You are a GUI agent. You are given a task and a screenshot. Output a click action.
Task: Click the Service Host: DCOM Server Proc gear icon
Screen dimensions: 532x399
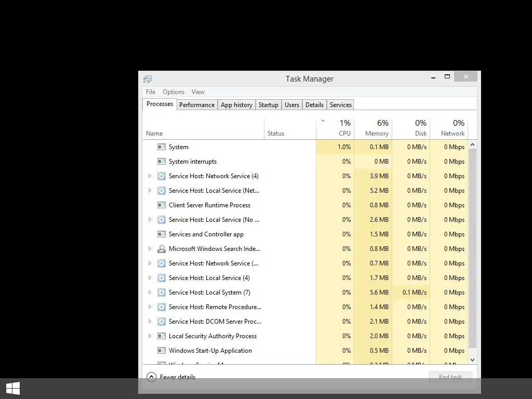click(162, 322)
